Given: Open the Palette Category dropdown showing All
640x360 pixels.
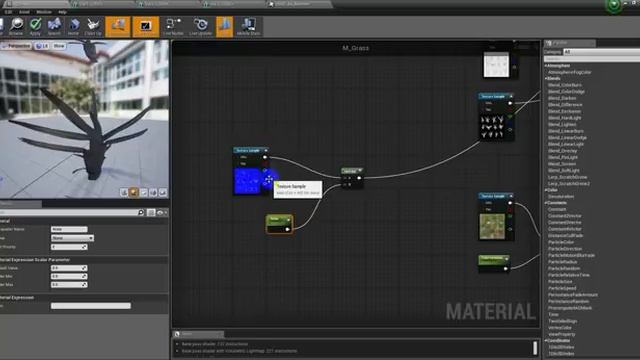Looking at the screenshot, I should (601, 52).
